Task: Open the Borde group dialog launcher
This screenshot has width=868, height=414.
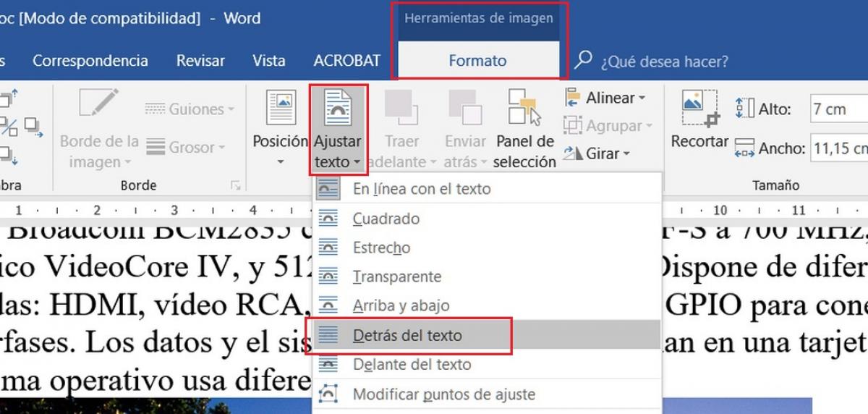Action: 235,186
